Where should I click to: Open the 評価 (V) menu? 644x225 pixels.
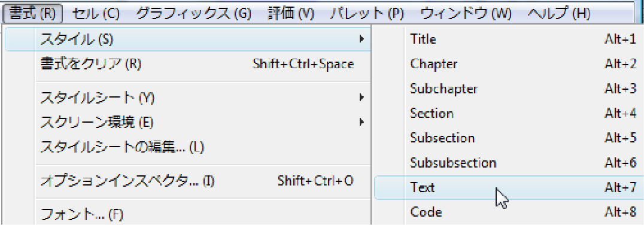290,14
